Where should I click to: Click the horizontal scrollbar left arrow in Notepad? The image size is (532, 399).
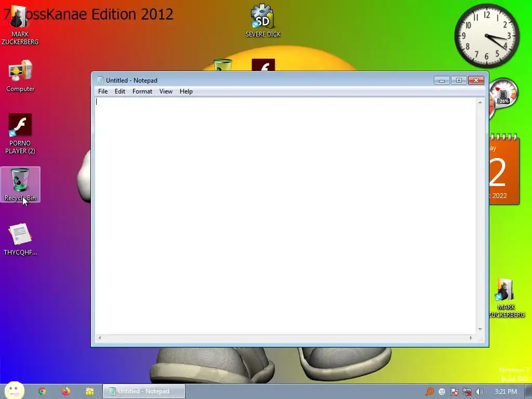[x=99, y=338]
